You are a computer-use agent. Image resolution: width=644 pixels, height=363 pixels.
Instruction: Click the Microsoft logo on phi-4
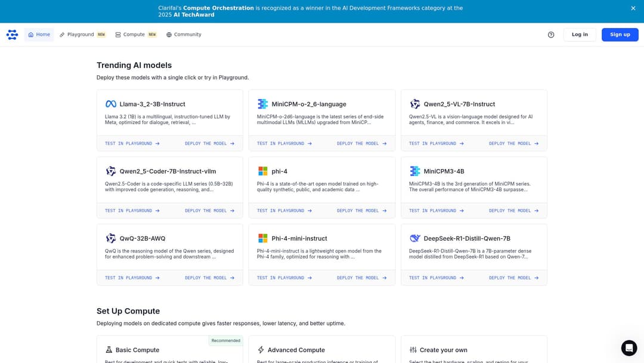(x=262, y=171)
